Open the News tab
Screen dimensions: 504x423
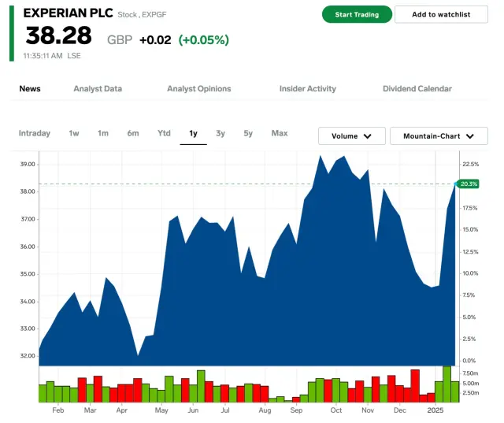pyautogui.click(x=30, y=89)
